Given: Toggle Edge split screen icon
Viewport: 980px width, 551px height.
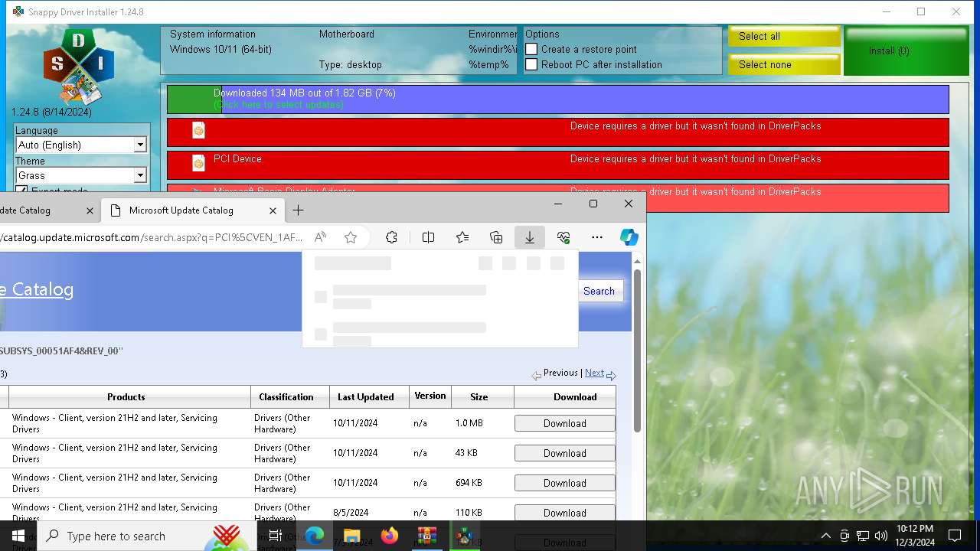Looking at the screenshot, I should coord(428,237).
